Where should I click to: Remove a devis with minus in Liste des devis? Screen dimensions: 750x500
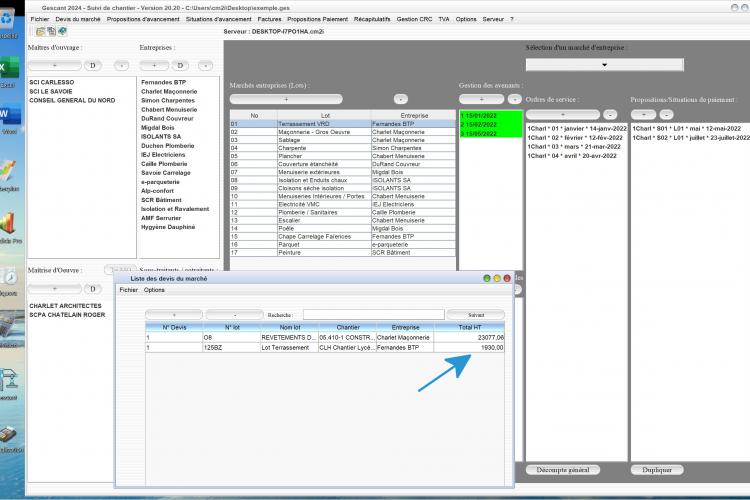pyautogui.click(x=235, y=315)
